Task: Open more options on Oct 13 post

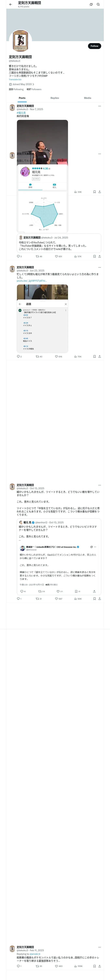Action: 99,485
